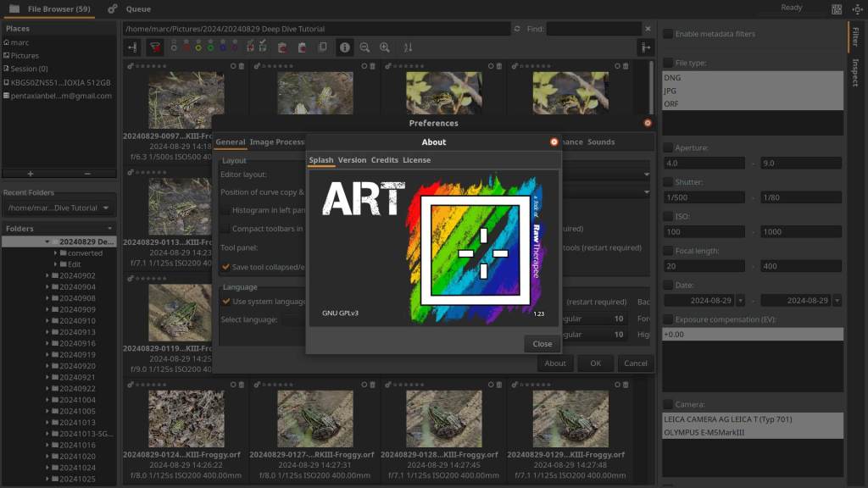
Task: Filter by red color label
Action: (x=186, y=47)
